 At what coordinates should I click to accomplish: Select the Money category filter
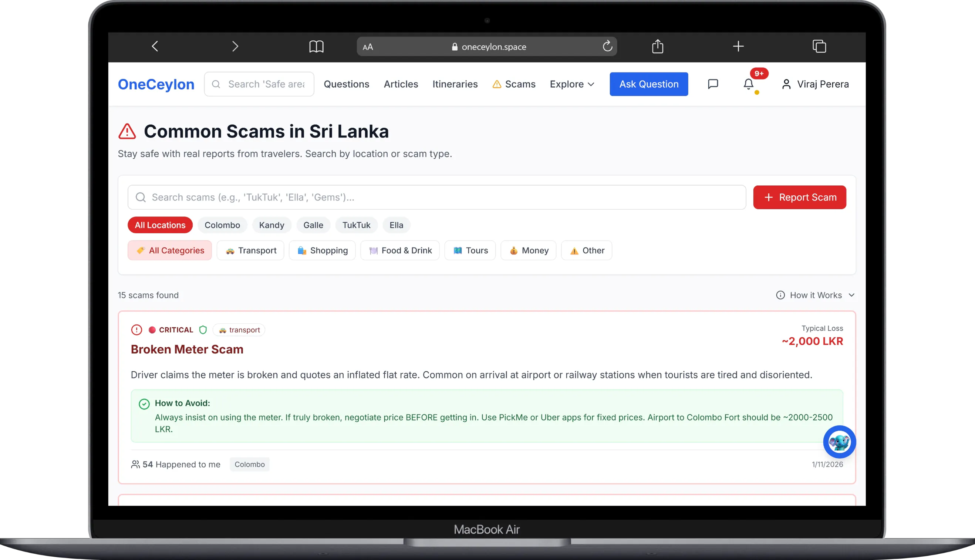pyautogui.click(x=529, y=250)
